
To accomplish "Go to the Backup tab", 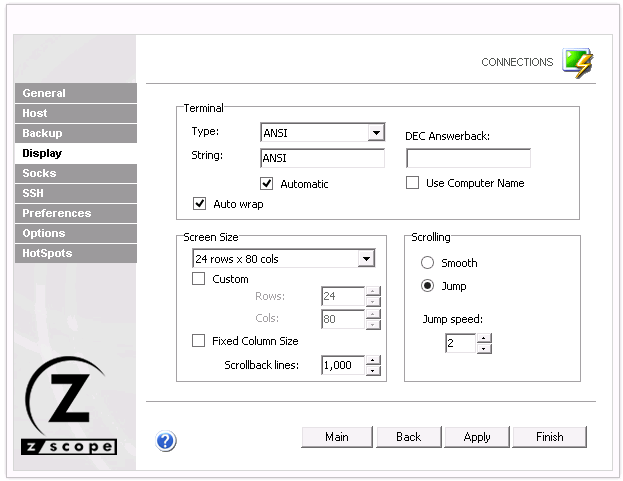I will (76, 133).
